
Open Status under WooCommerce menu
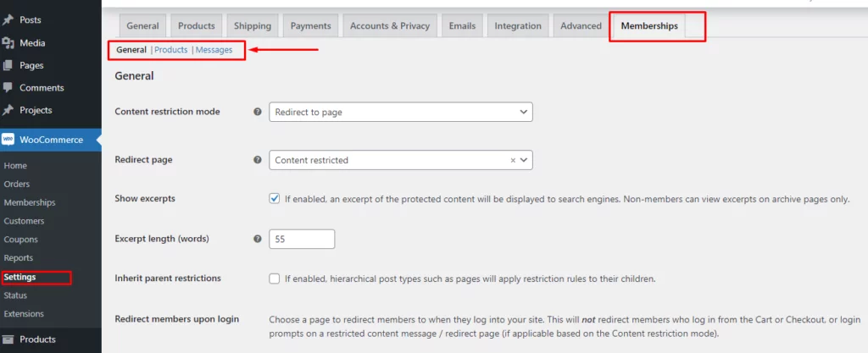(15, 295)
